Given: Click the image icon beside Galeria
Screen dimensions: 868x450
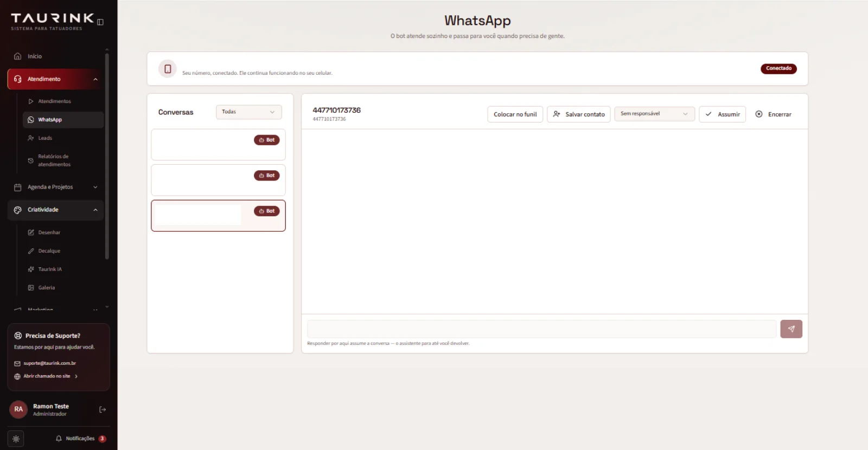Looking at the screenshot, I should click(31, 288).
